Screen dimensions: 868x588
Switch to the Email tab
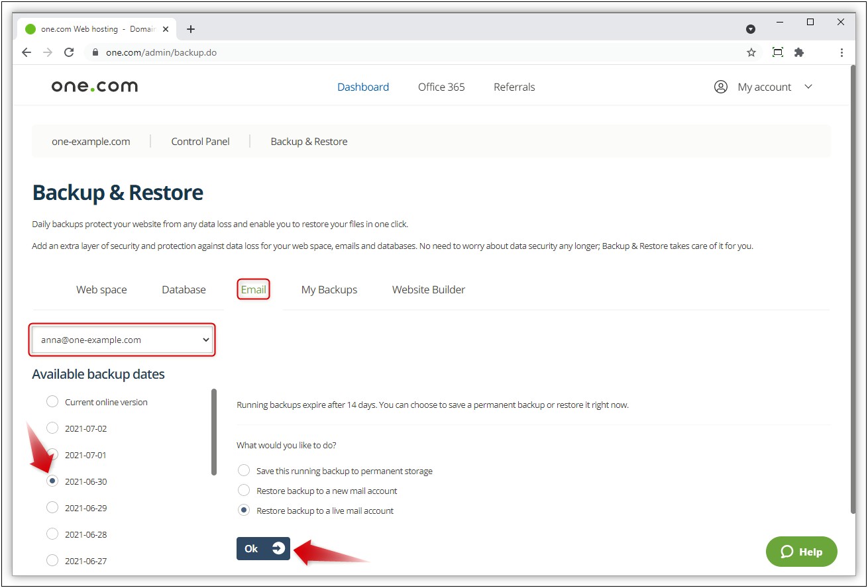pyautogui.click(x=254, y=289)
